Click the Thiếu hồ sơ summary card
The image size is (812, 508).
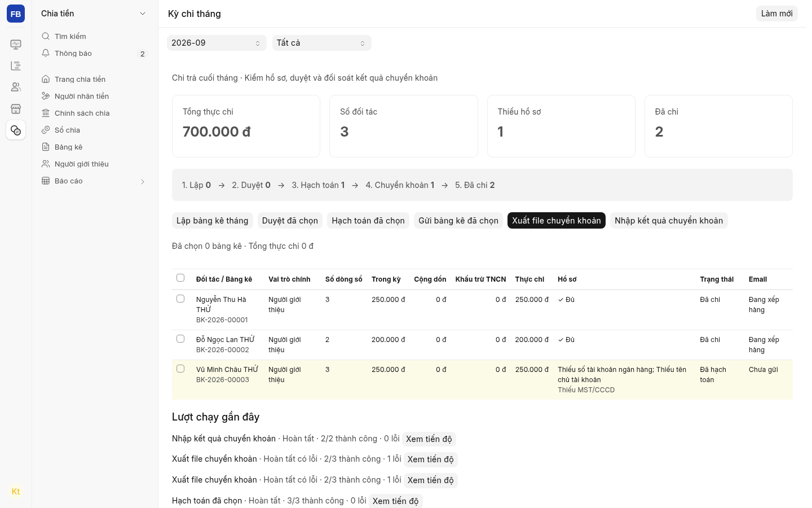[x=561, y=126]
